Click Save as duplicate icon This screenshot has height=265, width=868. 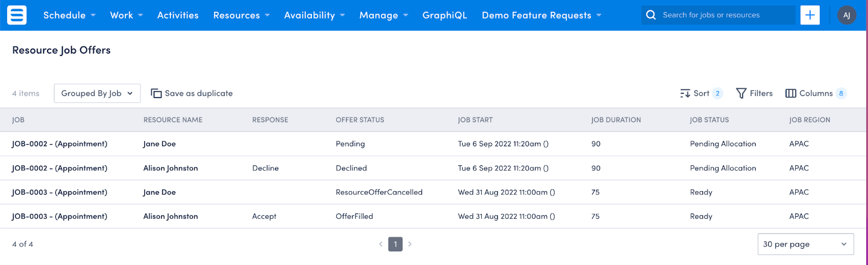pos(156,93)
